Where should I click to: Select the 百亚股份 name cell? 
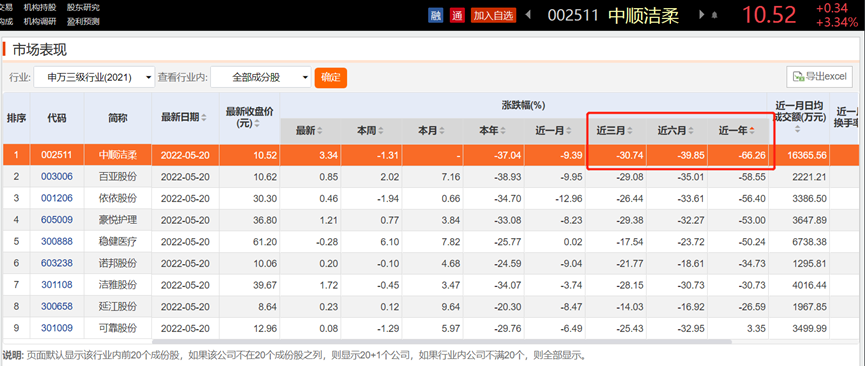click(x=118, y=177)
